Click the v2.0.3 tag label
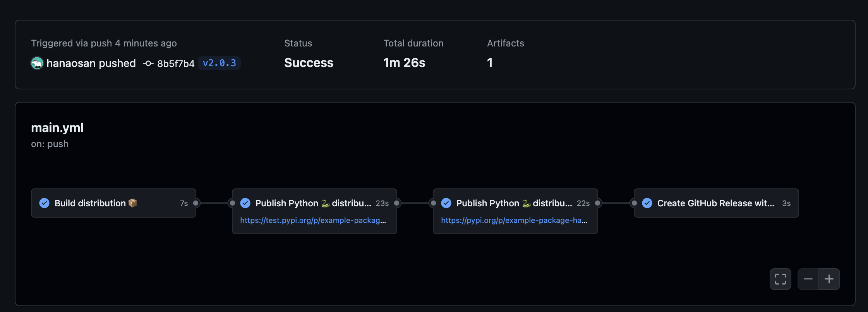Image resolution: width=868 pixels, height=312 pixels. 219,63
